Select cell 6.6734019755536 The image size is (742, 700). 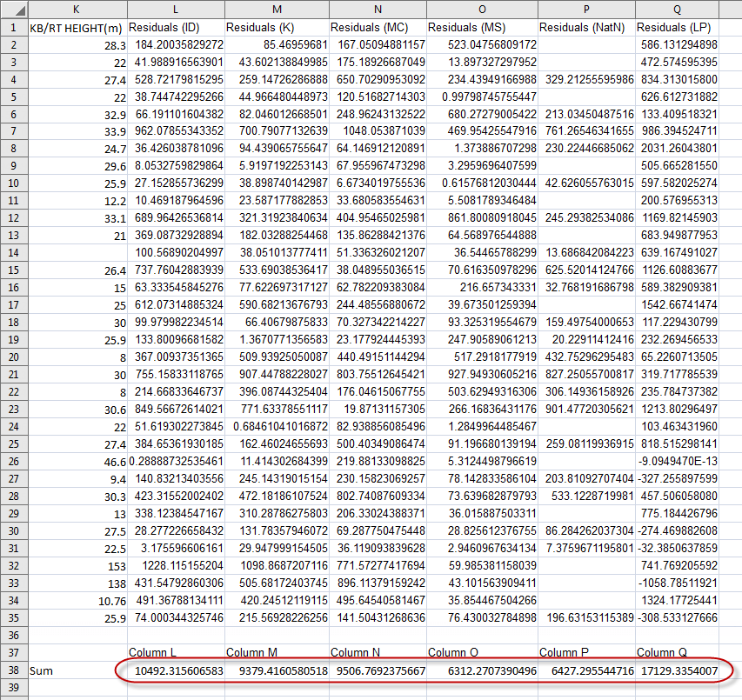click(x=378, y=183)
